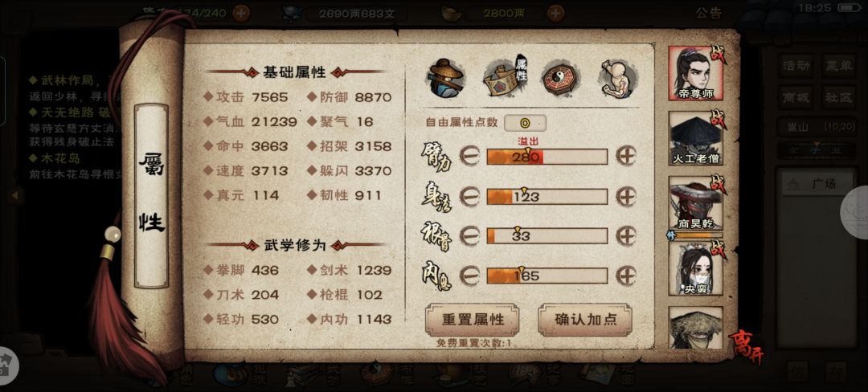The height and width of the screenshot is (392, 868).
Task: Select the 属性 scroll tab icon
Action: click(x=504, y=79)
